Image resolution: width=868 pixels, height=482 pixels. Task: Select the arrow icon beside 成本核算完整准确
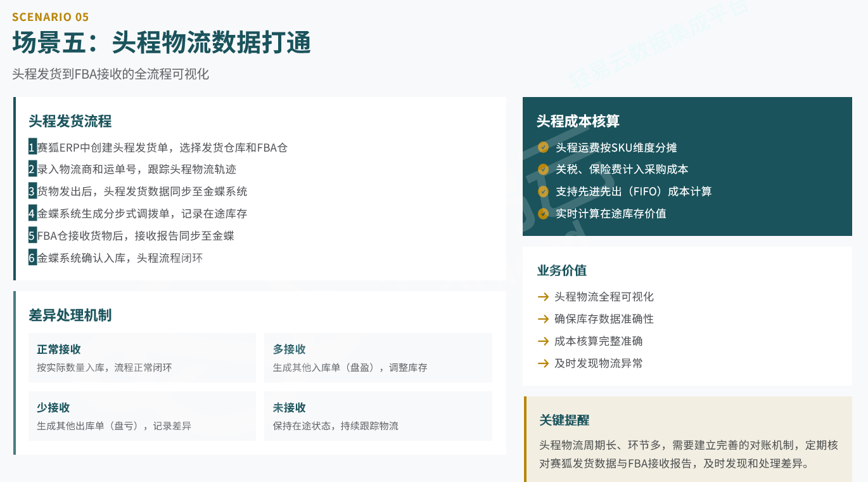click(x=543, y=341)
